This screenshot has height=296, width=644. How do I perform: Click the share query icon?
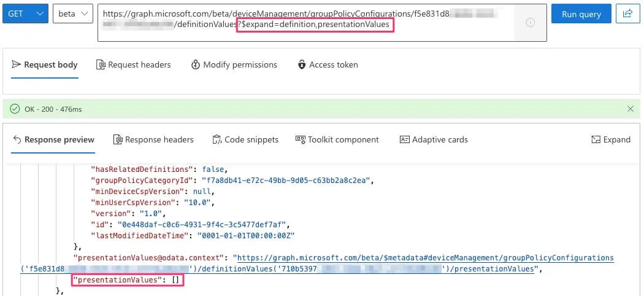[627, 14]
